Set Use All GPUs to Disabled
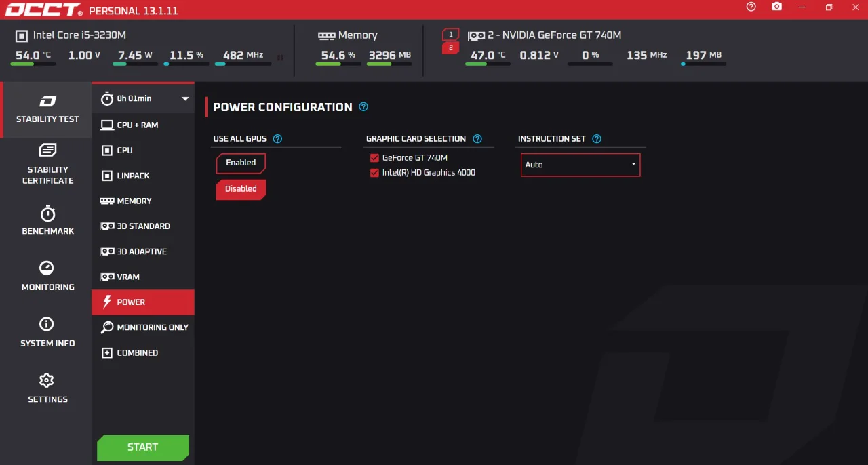The image size is (868, 465). 241,189
